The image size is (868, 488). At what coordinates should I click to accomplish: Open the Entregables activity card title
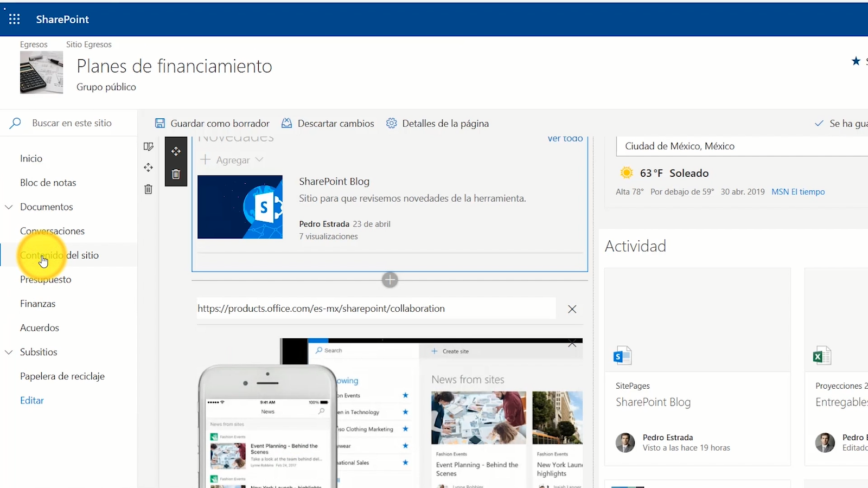tap(841, 402)
